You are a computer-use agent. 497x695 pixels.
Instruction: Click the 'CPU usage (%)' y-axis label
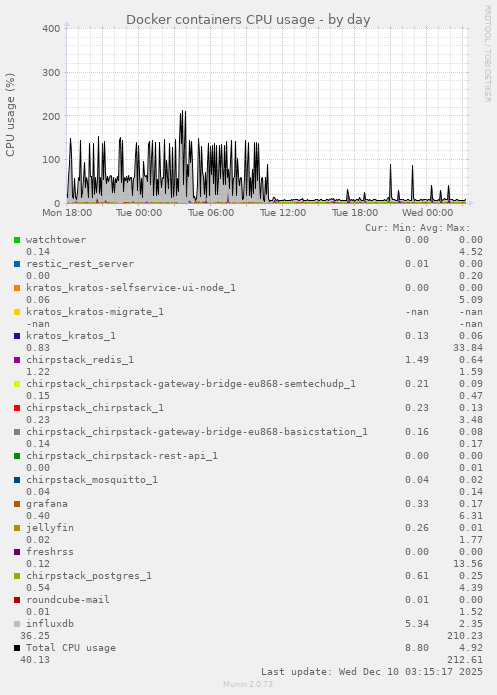click(x=10, y=115)
